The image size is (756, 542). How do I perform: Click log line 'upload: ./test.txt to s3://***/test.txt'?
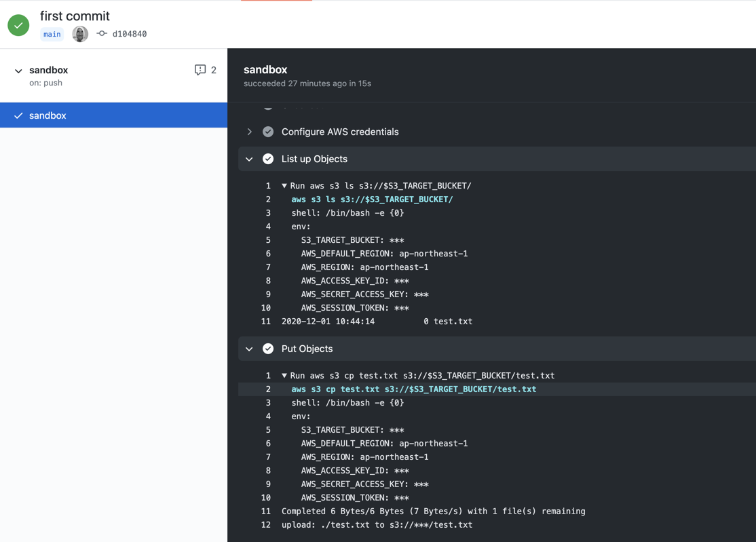377,524
